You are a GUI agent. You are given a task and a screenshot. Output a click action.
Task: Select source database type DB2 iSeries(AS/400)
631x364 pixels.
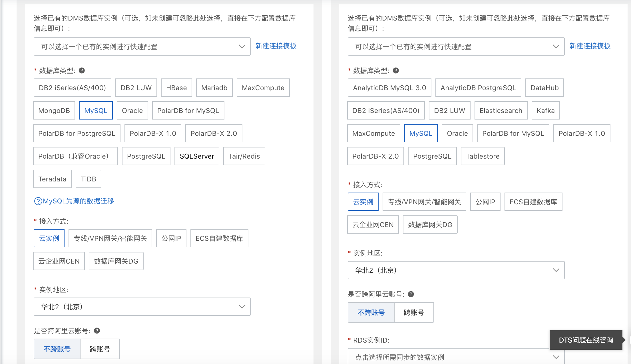[72, 88]
